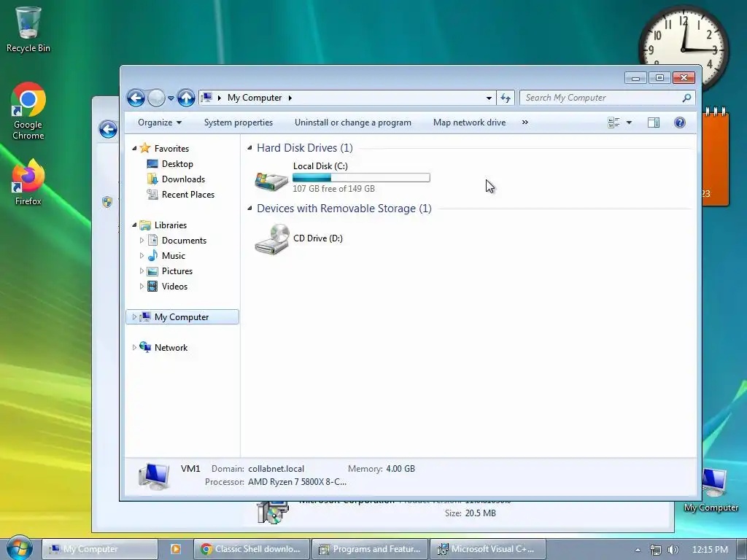Click the greyed Forward arrow button
This screenshot has width=747, height=560.
pos(156,98)
